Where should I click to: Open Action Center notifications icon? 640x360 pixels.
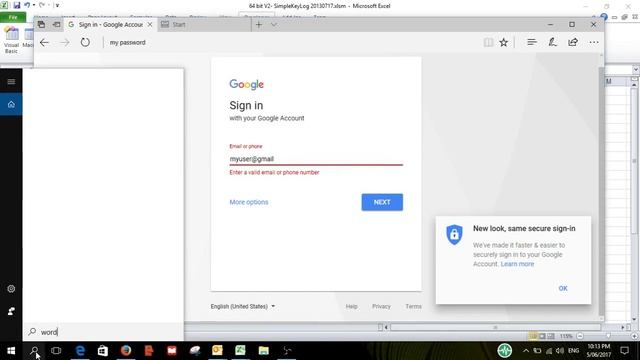624,351
